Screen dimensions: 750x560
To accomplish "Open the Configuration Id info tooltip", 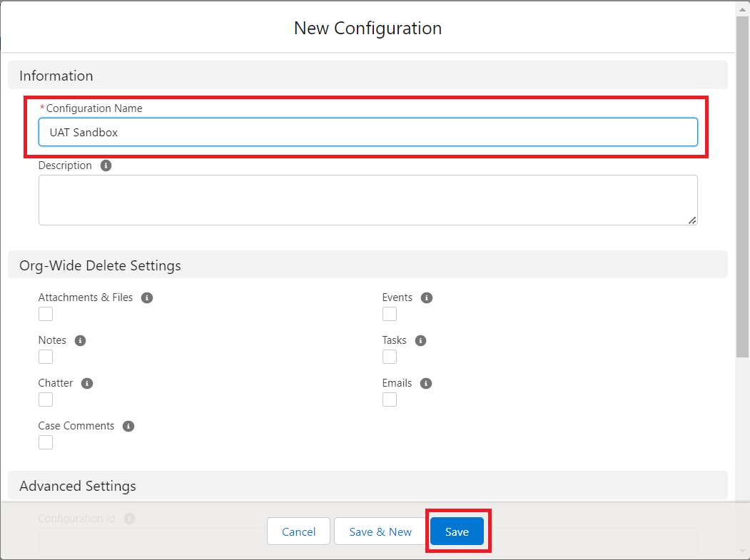I will (129, 519).
